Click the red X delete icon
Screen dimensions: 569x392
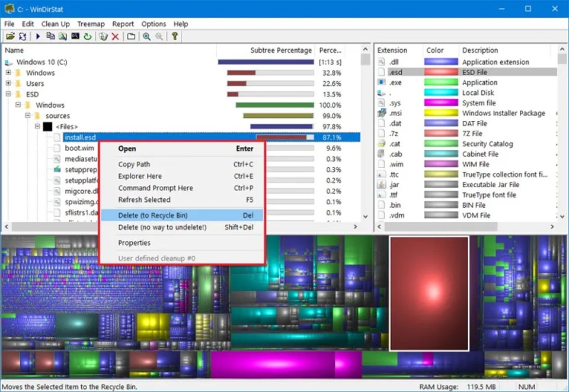(x=116, y=36)
